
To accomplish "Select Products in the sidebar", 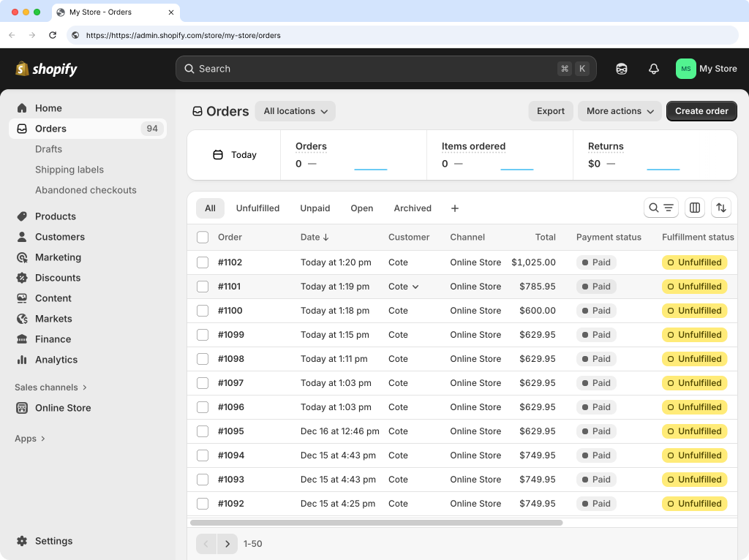I will [56, 216].
